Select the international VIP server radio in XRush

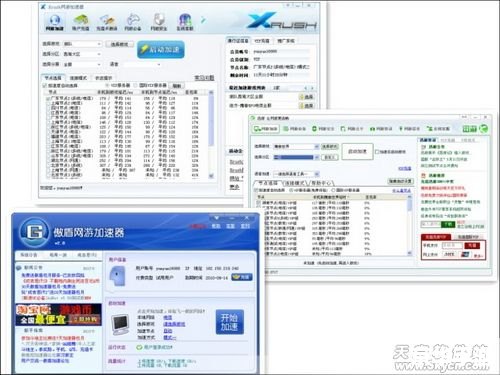coord(135,85)
